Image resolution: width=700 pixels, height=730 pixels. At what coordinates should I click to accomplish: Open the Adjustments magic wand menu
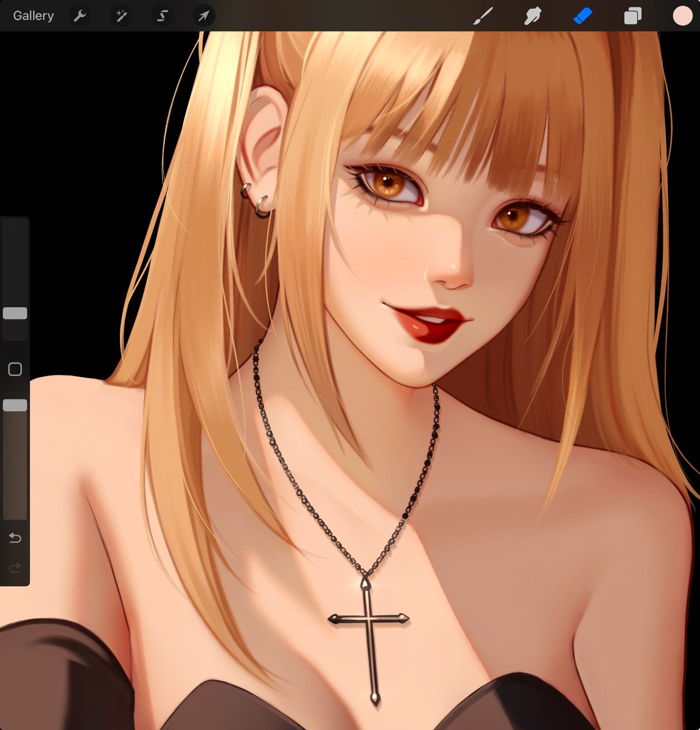tap(121, 16)
